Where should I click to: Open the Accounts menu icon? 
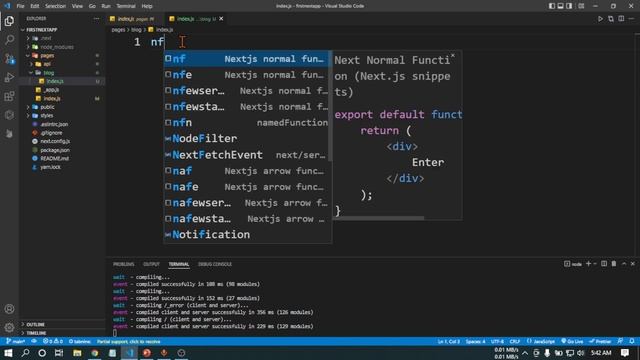pyautogui.click(x=9, y=309)
